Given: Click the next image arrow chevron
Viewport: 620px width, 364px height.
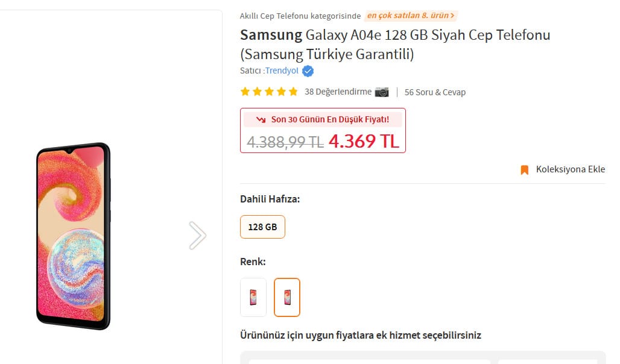Looking at the screenshot, I should click(197, 235).
